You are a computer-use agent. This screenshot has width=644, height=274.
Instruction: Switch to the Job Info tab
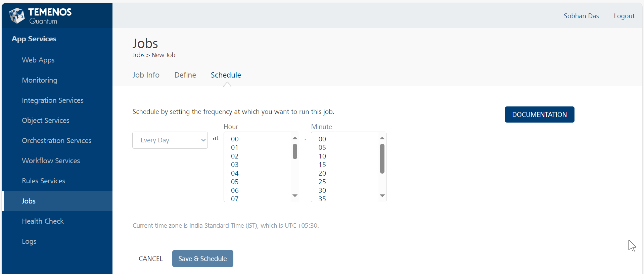[x=146, y=75]
